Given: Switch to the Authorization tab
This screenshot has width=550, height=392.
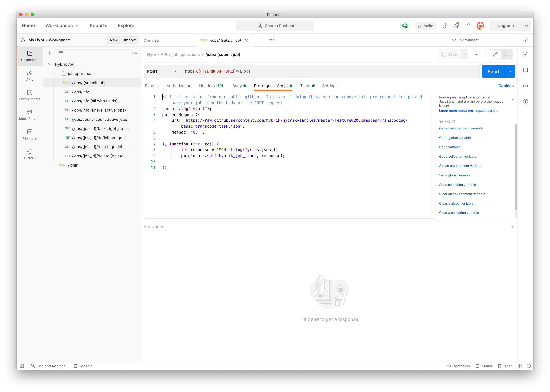Looking at the screenshot, I should (x=179, y=86).
